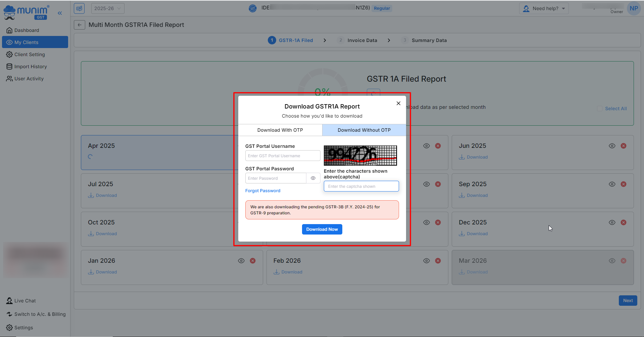Click the back arrow beside report title
This screenshot has height=337, width=644.
tap(80, 25)
